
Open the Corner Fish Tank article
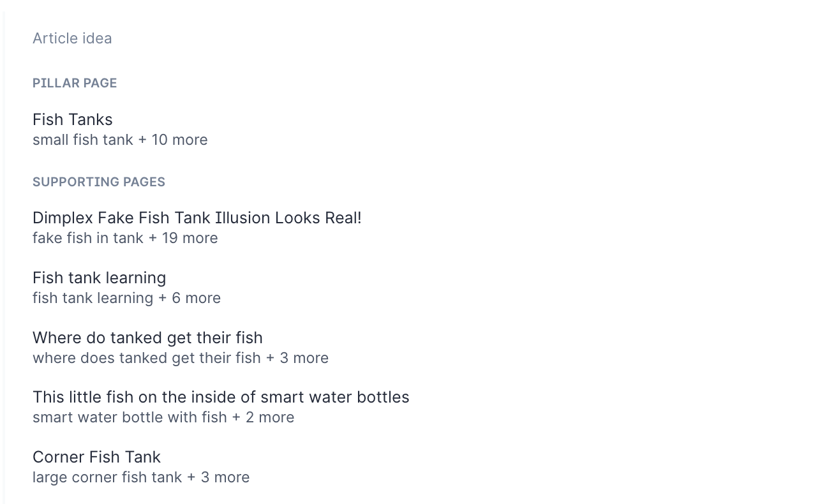(x=97, y=457)
